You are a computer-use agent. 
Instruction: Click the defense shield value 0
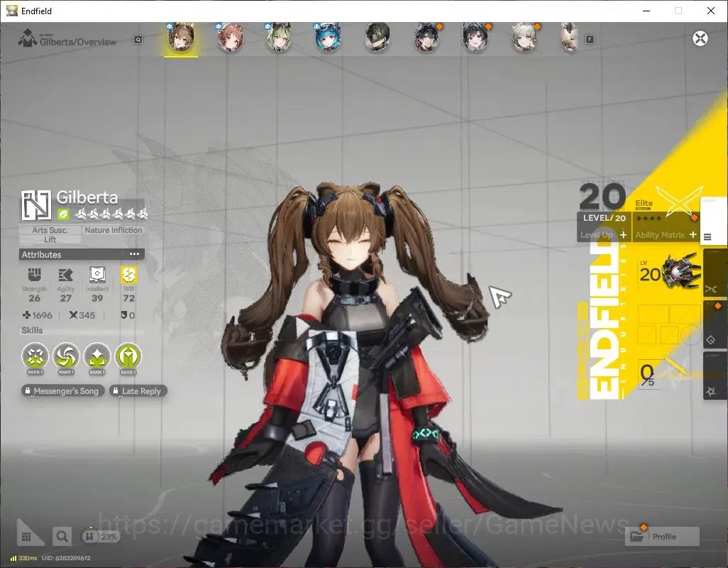coord(128,315)
